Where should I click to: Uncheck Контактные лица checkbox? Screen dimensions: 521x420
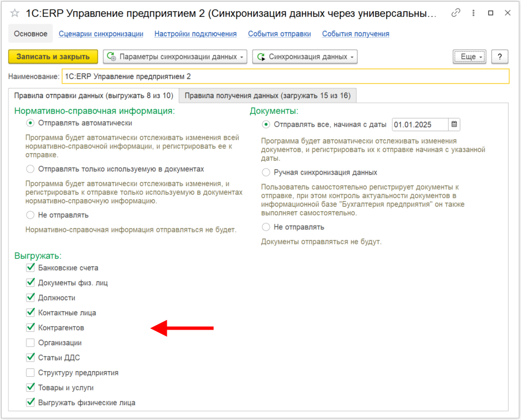(x=30, y=312)
